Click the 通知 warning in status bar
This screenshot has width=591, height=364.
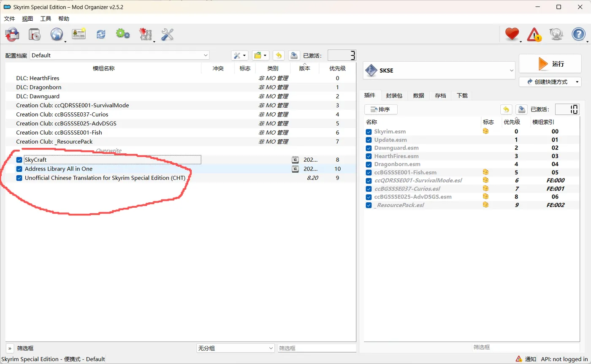(526, 359)
